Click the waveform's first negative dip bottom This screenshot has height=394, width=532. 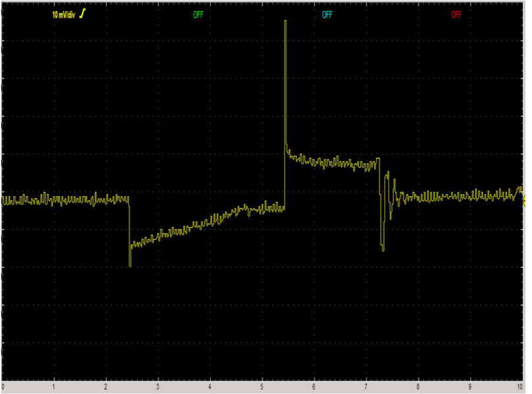tap(130, 265)
